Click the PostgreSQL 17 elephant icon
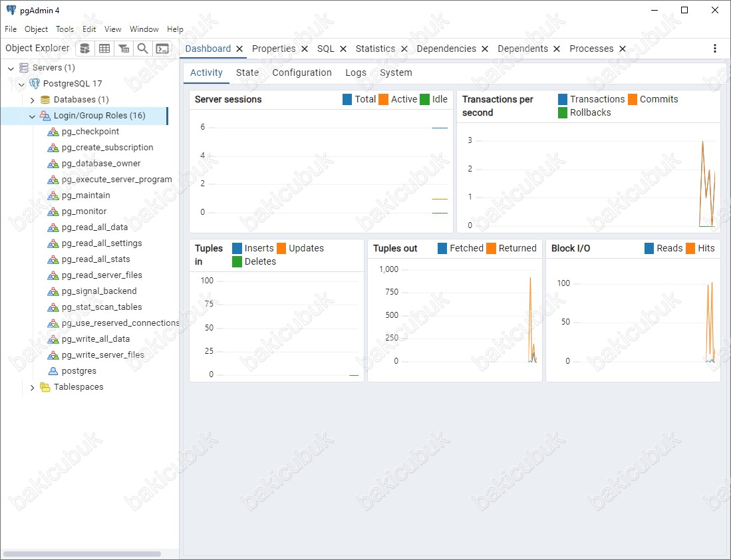The height and width of the screenshot is (560, 731). pyautogui.click(x=35, y=84)
